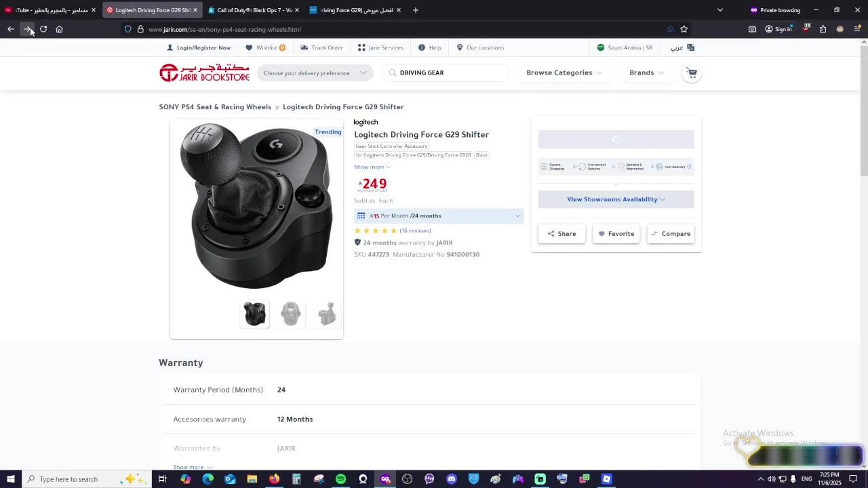
Task: Click Compare button
Action: tap(671, 234)
